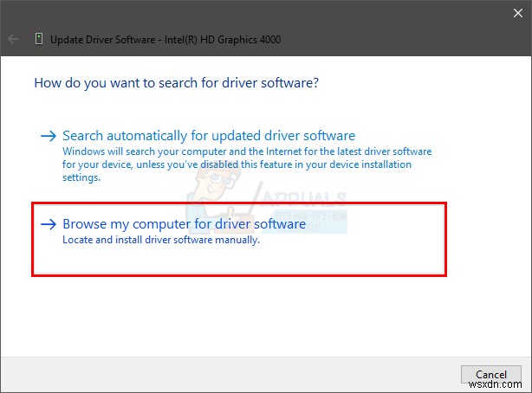Click the text "Locate and install driver software manually."
This screenshot has width=532, height=393.
pos(161,240)
